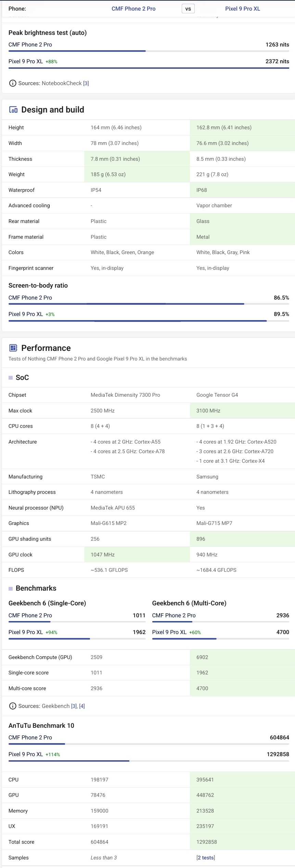The image size is (295, 868).
Task: Click the 'Google Tensor G4' chipset value
Action: [217, 395]
